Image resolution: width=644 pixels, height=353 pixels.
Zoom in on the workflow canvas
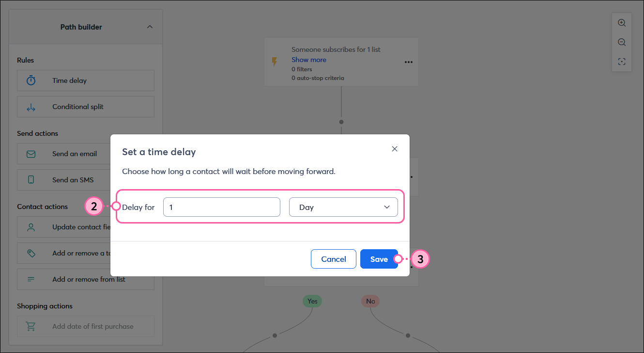click(621, 22)
